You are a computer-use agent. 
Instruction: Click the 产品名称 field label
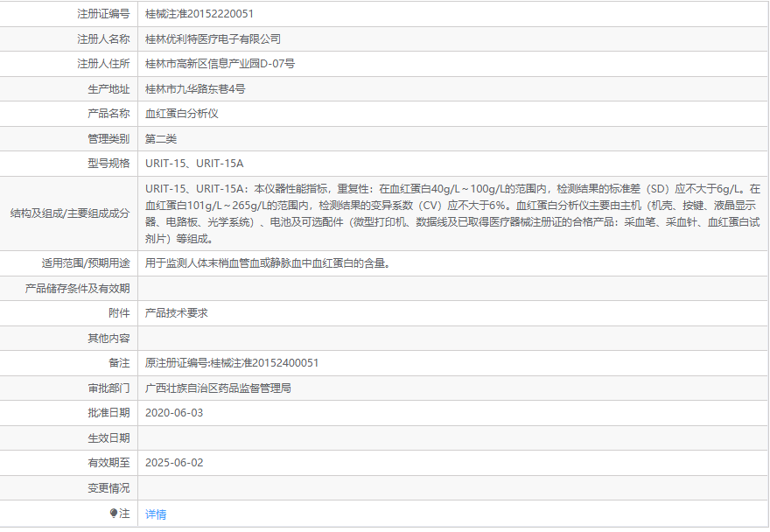(x=108, y=114)
